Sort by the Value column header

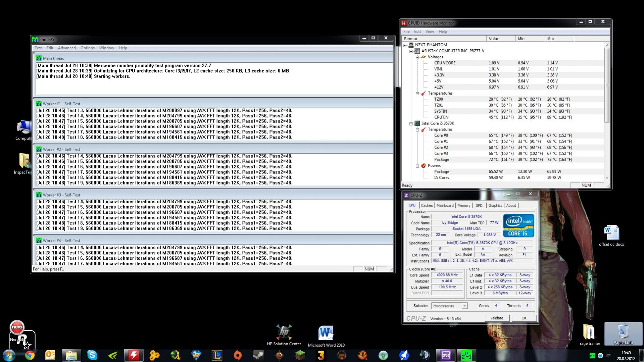pyautogui.click(x=501, y=39)
